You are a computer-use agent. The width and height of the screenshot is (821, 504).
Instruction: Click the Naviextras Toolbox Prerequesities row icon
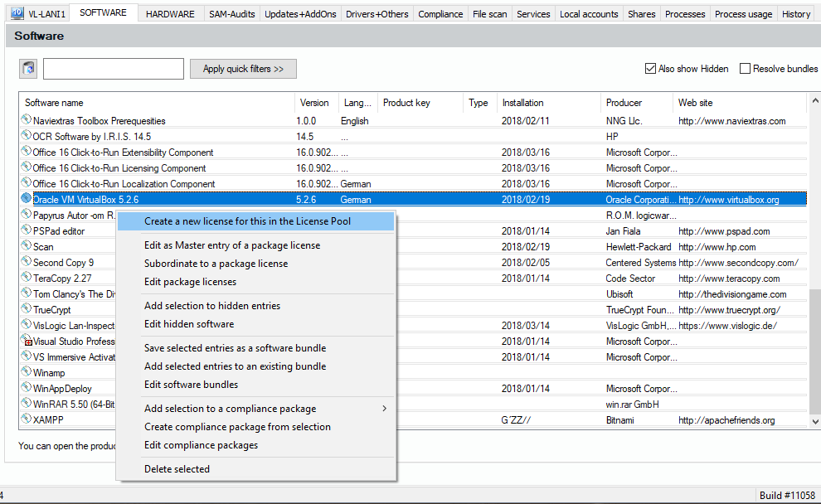[x=27, y=120]
